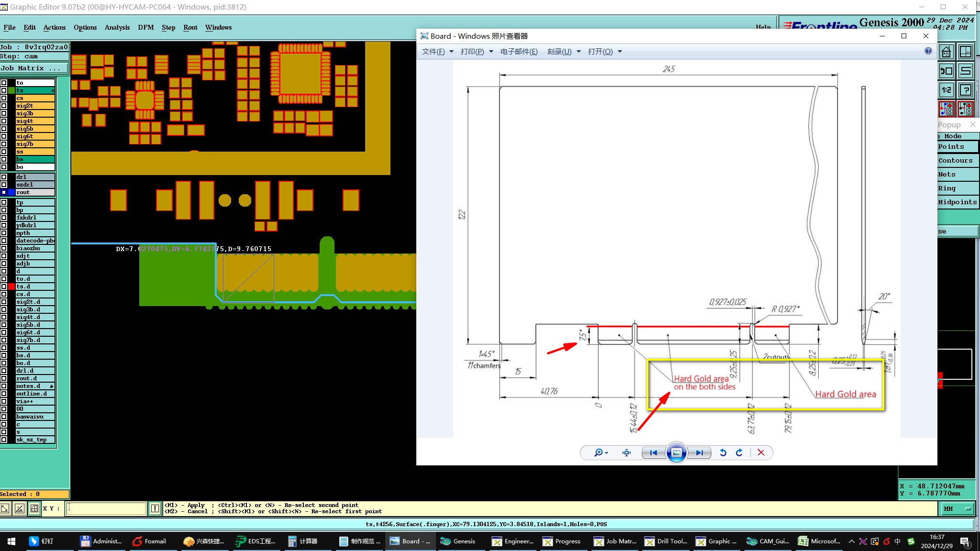980x551 pixels.
Task: Click the 1:2 zoom scale icon
Action: 946,90
